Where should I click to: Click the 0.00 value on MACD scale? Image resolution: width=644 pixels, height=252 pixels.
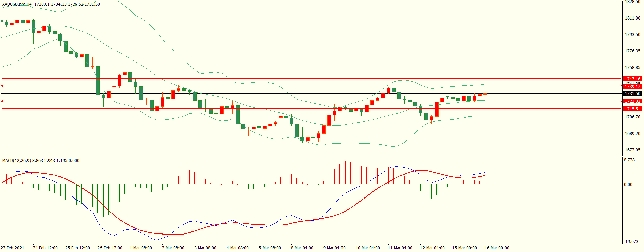coord(628,185)
